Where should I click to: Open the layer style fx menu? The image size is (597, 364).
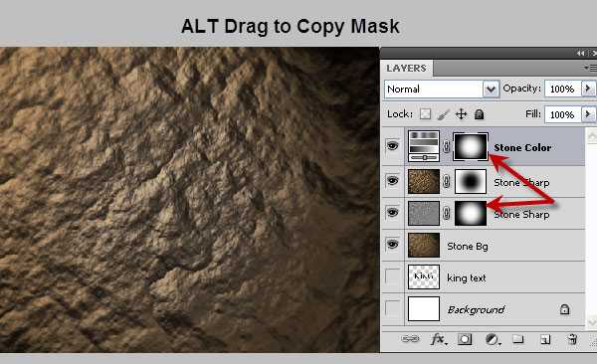pyautogui.click(x=439, y=339)
